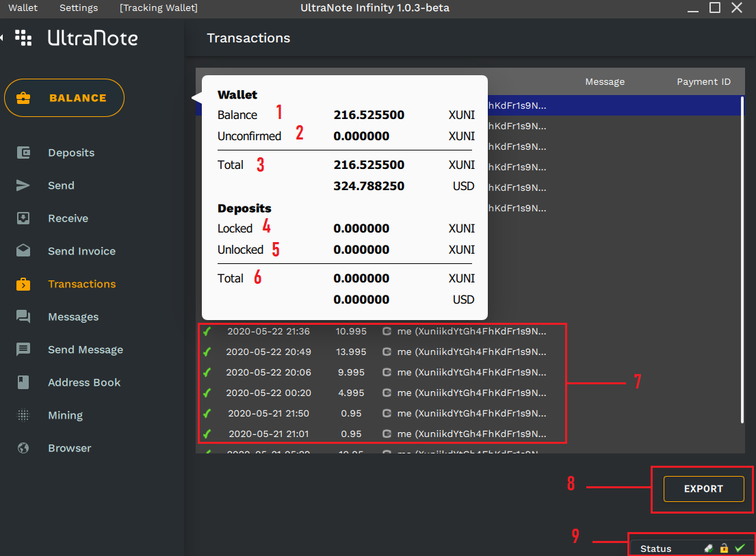Click the Mining grid icon
Viewport: 756px width, 556px height.
(23, 415)
